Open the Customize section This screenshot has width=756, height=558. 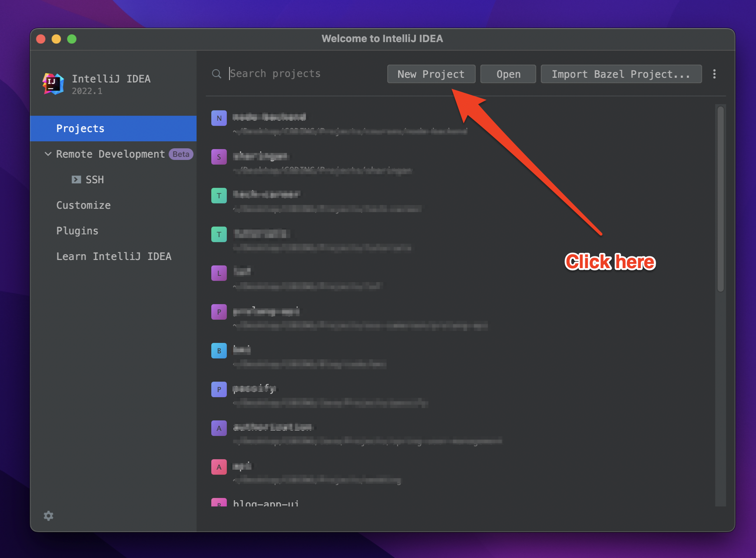coord(83,205)
